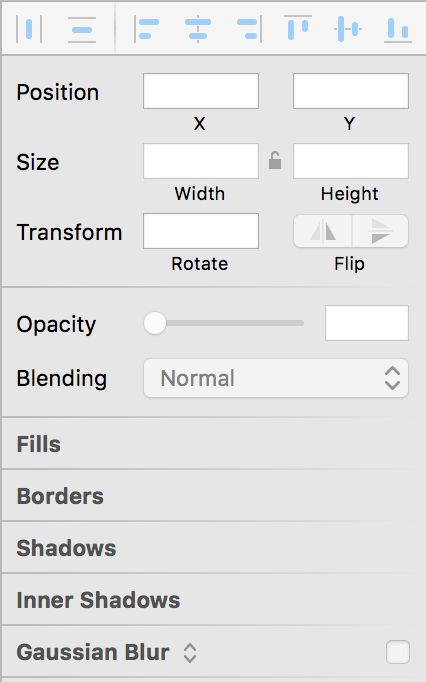Click the Opacity slider knob
This screenshot has height=682, width=426.
coord(155,323)
